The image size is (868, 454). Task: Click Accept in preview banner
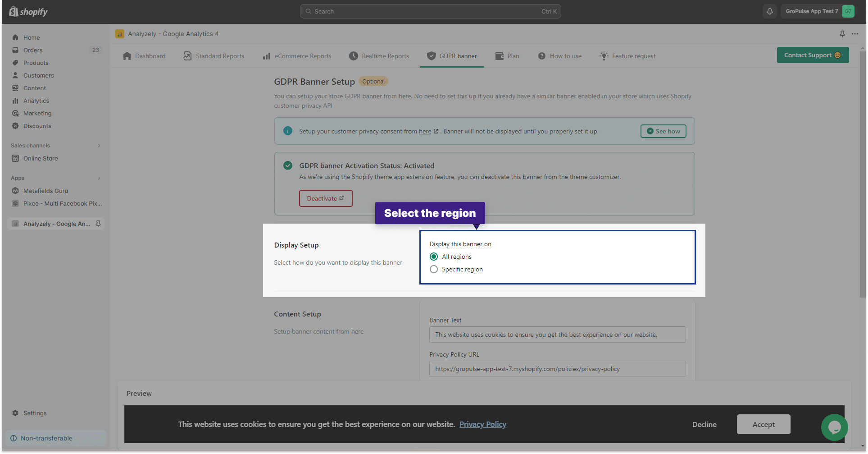pyautogui.click(x=763, y=424)
